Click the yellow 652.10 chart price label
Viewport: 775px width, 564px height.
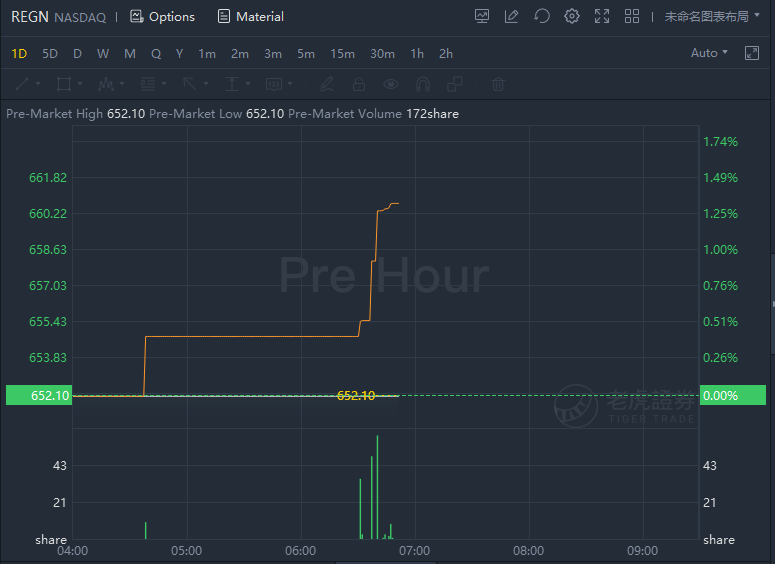[x=356, y=395]
